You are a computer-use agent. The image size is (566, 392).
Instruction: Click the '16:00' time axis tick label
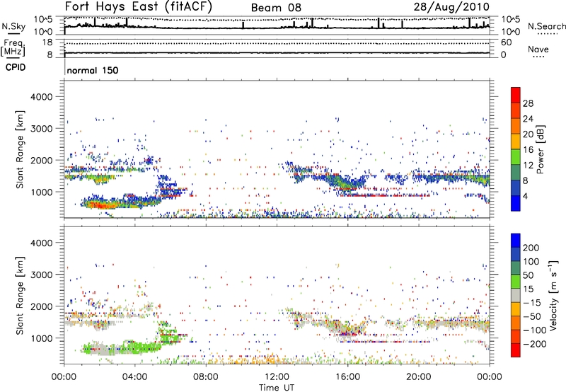click(x=347, y=377)
